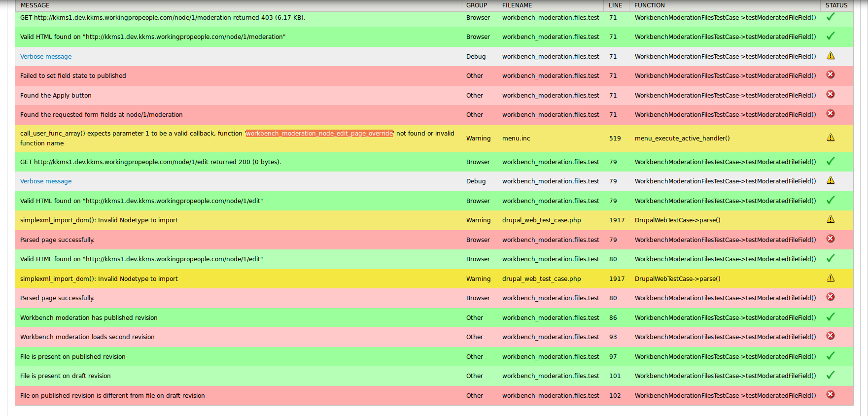Click fail icon for 'Found the Apply button' row

(x=831, y=94)
